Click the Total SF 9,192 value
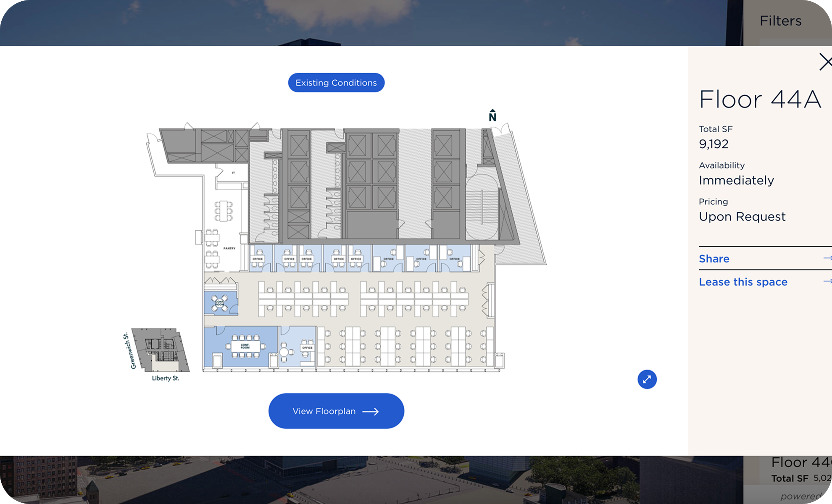The width and height of the screenshot is (832, 504). 714,144
